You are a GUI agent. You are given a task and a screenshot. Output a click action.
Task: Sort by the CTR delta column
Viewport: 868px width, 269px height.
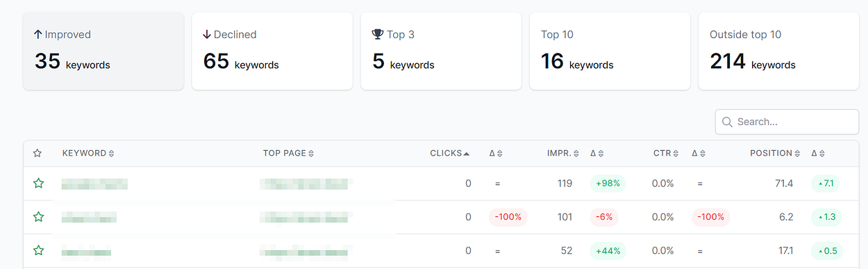pos(699,153)
